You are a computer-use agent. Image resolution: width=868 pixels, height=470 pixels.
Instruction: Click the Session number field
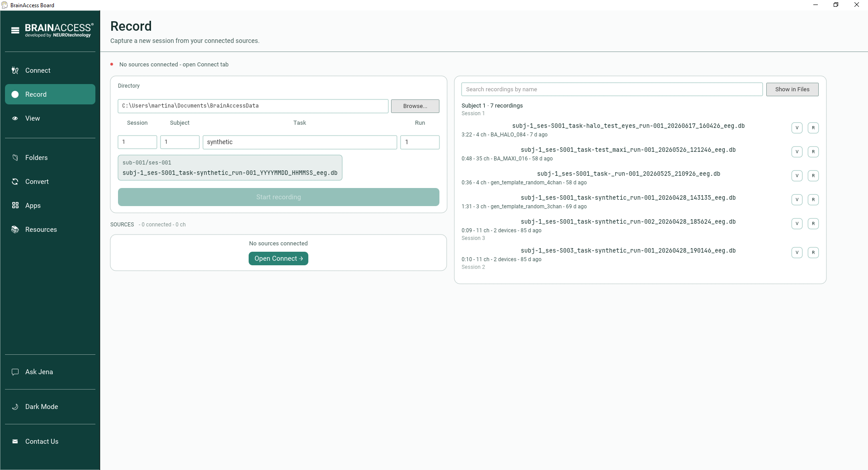(137, 142)
